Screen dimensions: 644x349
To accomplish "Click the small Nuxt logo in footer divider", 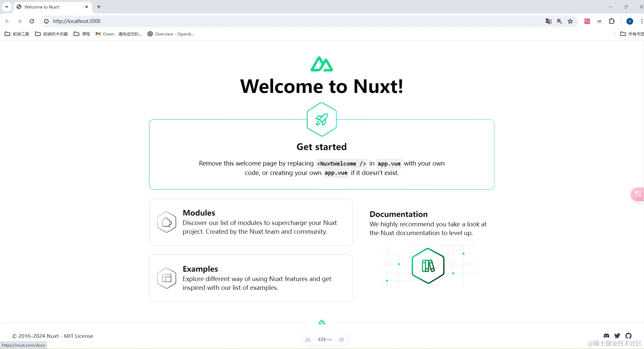I will 322,322.
